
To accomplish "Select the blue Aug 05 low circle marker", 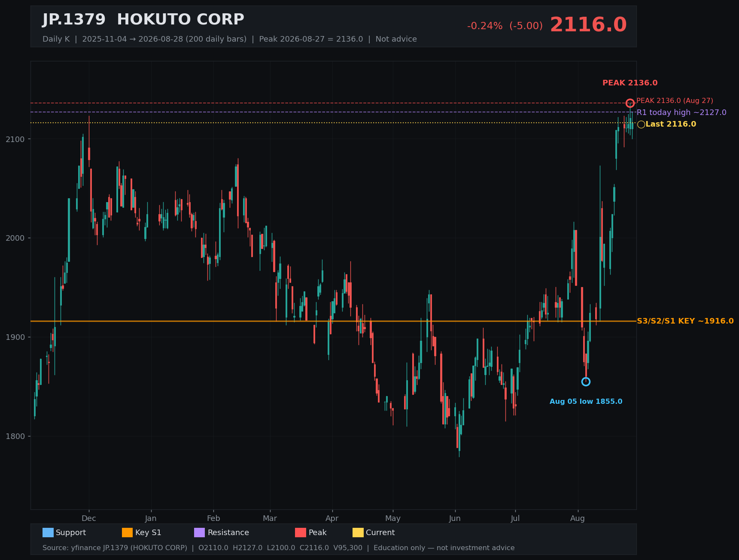I will 586,381.
